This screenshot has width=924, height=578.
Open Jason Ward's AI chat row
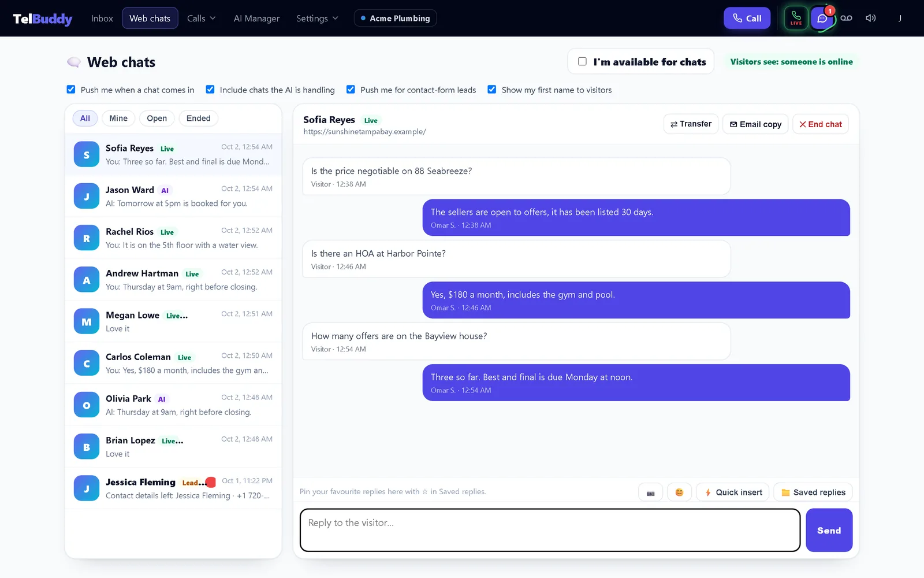coord(173,196)
